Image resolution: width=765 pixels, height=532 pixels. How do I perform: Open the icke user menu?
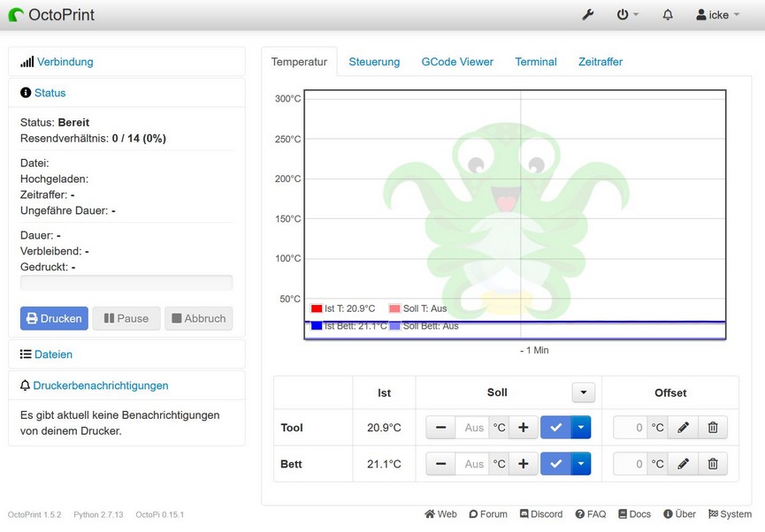point(717,15)
